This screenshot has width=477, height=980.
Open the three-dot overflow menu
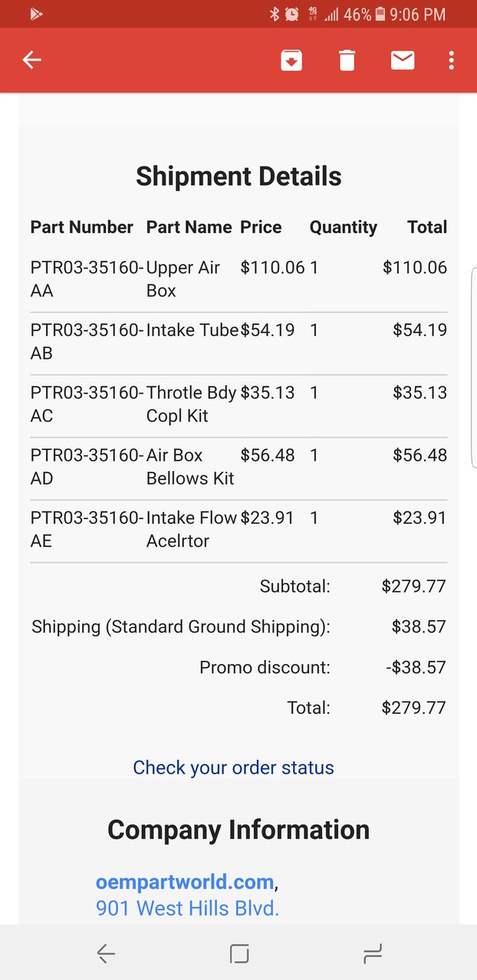[452, 60]
